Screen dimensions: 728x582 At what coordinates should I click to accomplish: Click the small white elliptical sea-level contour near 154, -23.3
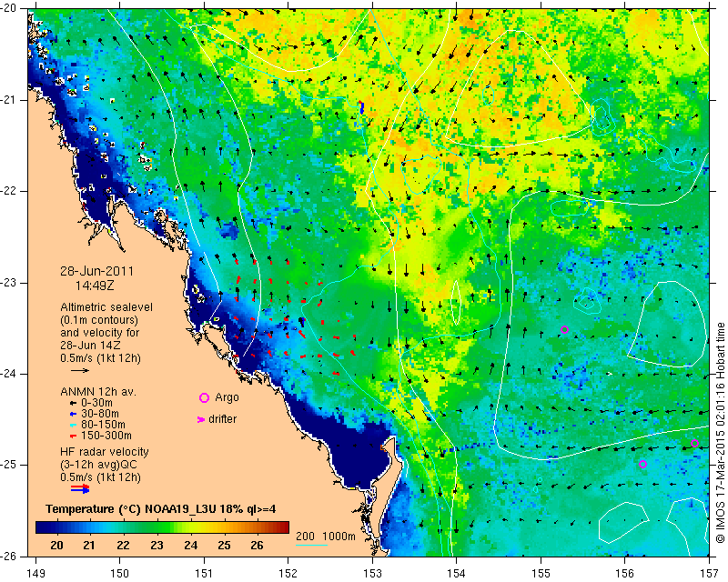[457, 302]
